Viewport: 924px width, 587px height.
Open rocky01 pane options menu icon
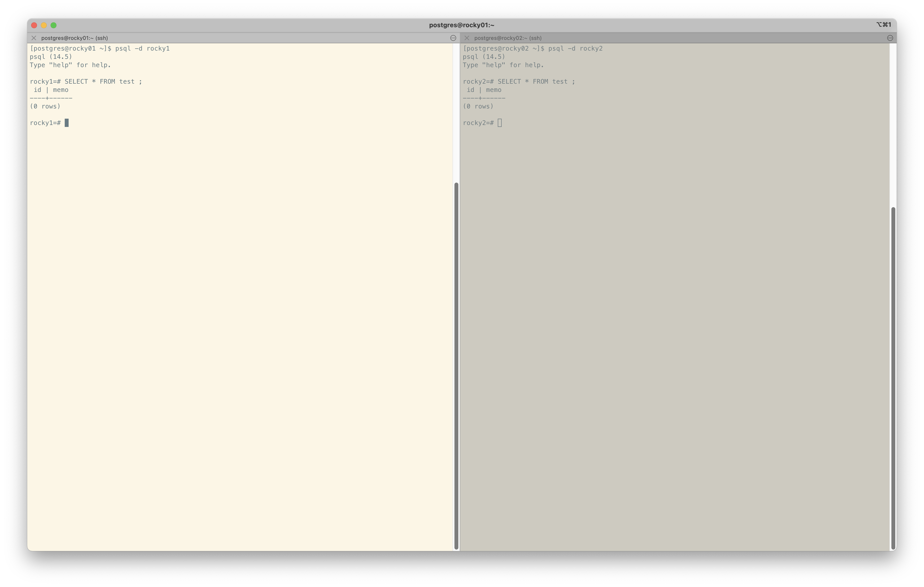(453, 38)
